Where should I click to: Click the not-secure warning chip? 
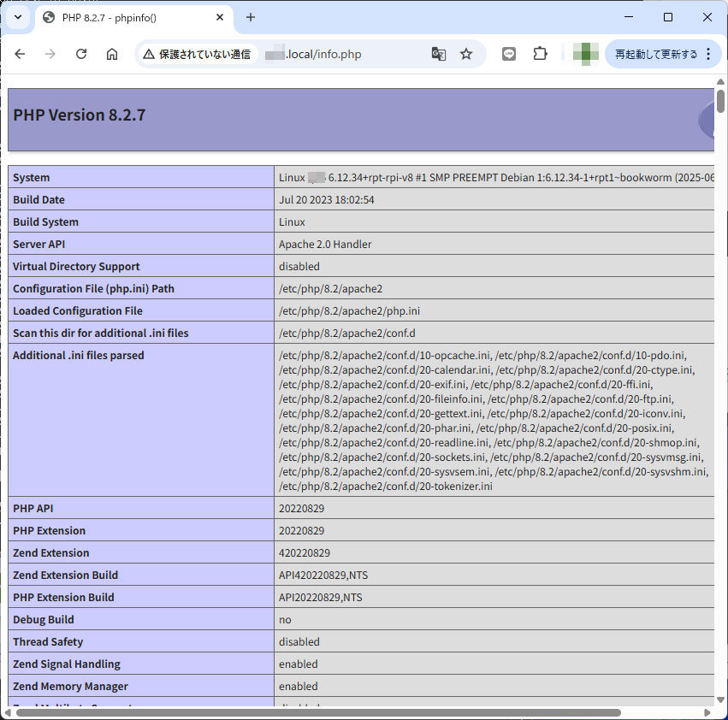198,55
